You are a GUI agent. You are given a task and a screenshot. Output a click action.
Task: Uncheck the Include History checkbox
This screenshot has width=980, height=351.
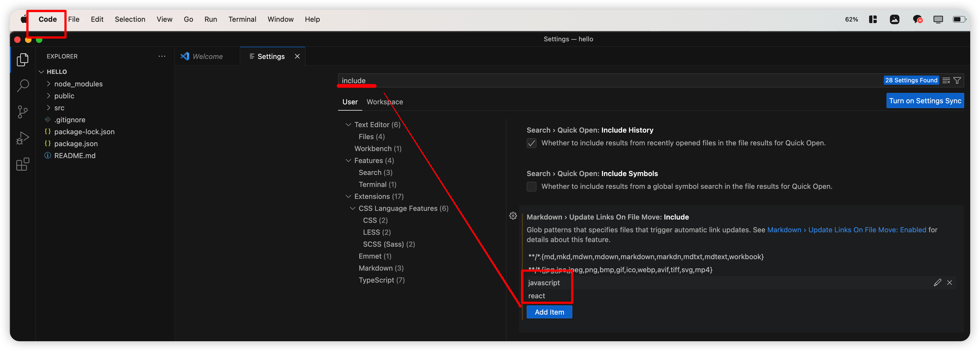532,143
